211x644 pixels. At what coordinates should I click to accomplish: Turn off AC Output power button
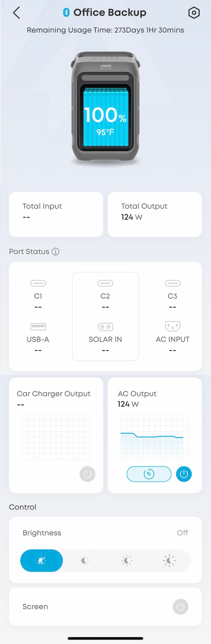click(x=184, y=474)
